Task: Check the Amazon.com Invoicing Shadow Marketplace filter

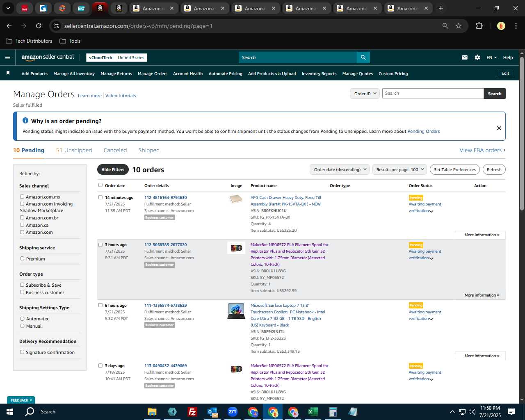Action: 22,204
